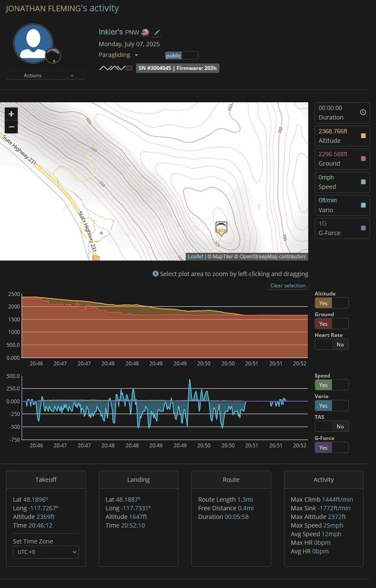Click the Route panel header
The height and width of the screenshot is (588, 376).
coord(231,480)
